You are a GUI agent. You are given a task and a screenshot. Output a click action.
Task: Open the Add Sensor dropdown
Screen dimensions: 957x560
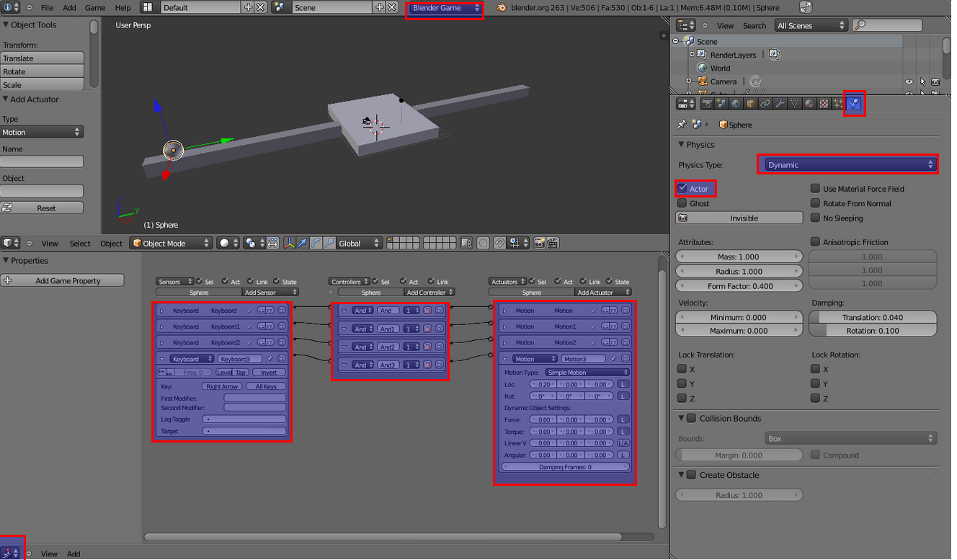tap(270, 293)
